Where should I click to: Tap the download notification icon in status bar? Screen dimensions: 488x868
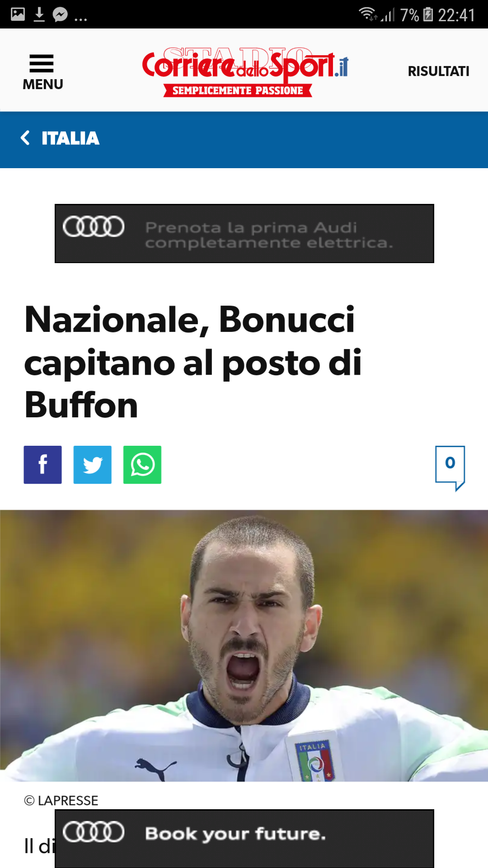(39, 14)
